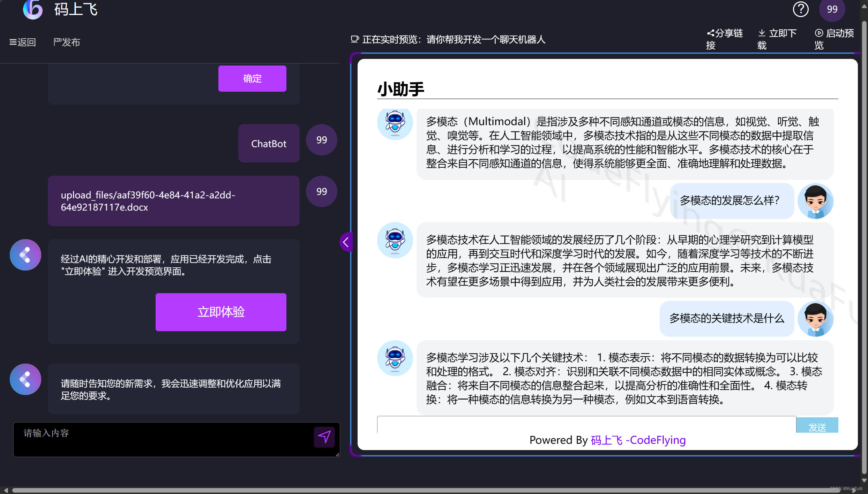Open the 码上飞 -CodeFlying link
Image resolution: width=868 pixels, height=494 pixels.
638,440
